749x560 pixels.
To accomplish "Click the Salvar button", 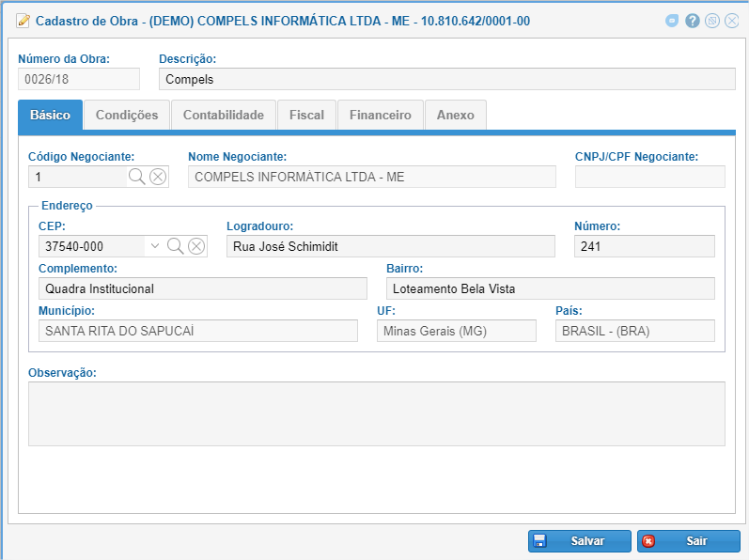I will tap(580, 541).
